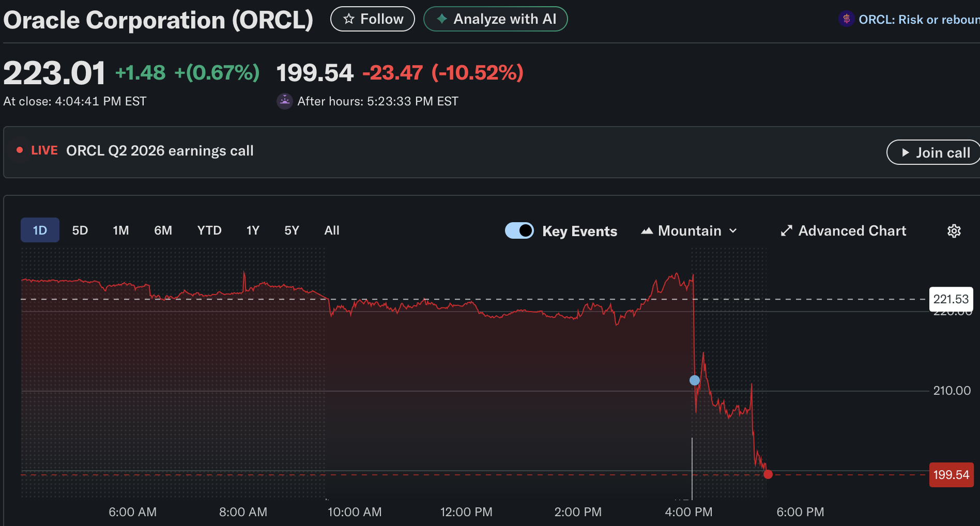This screenshot has height=526, width=980.
Task: Click the +1.48 price change value
Action: click(141, 73)
